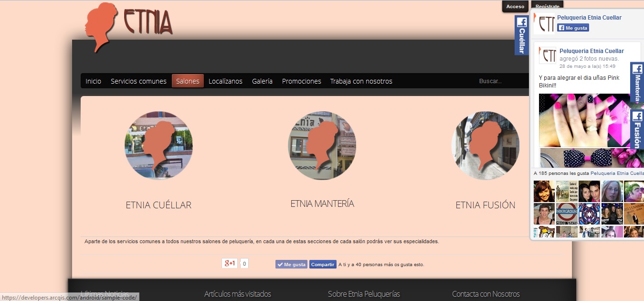Viewport: 644px width, 301px height.
Task: Click the Google +1 counter showing 0
Action: 244,263
